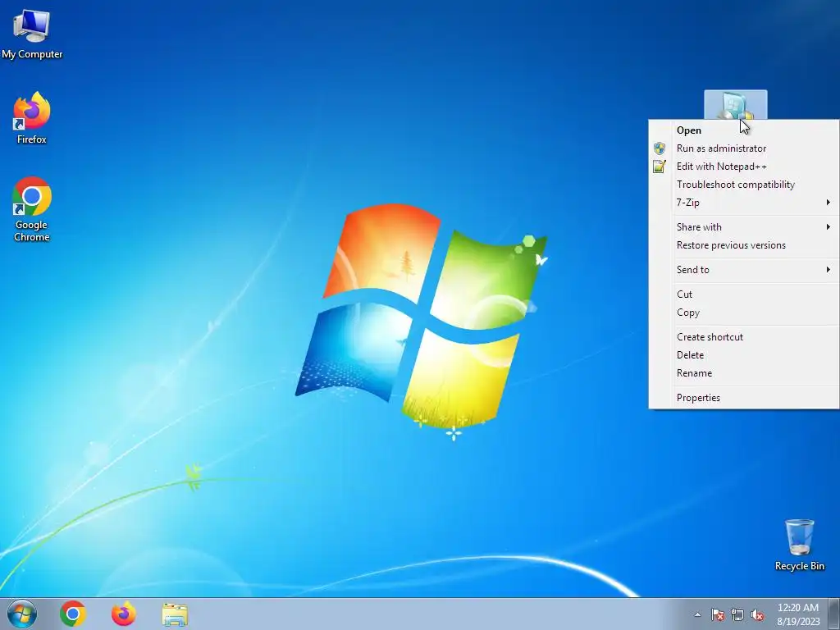840x630 pixels.
Task: Open the clock showing 12:20 AM
Action: (798, 614)
